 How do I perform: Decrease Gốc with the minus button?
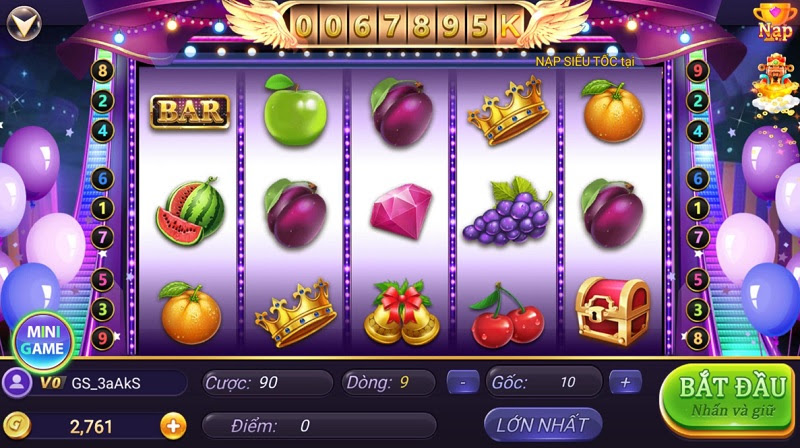coord(463,382)
